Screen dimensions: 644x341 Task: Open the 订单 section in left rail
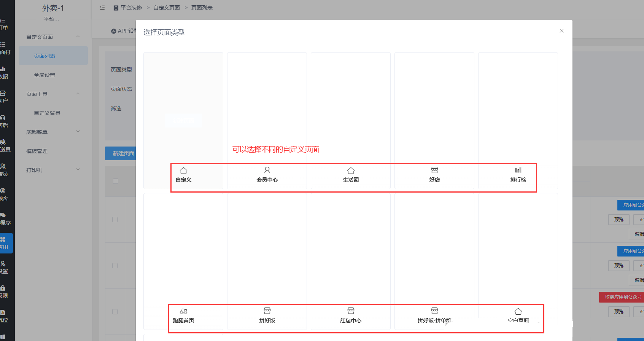(x=4, y=25)
